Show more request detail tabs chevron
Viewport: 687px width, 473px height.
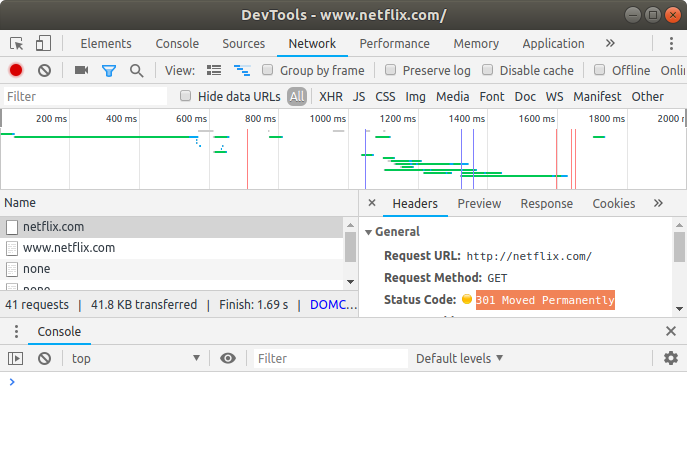coord(658,203)
